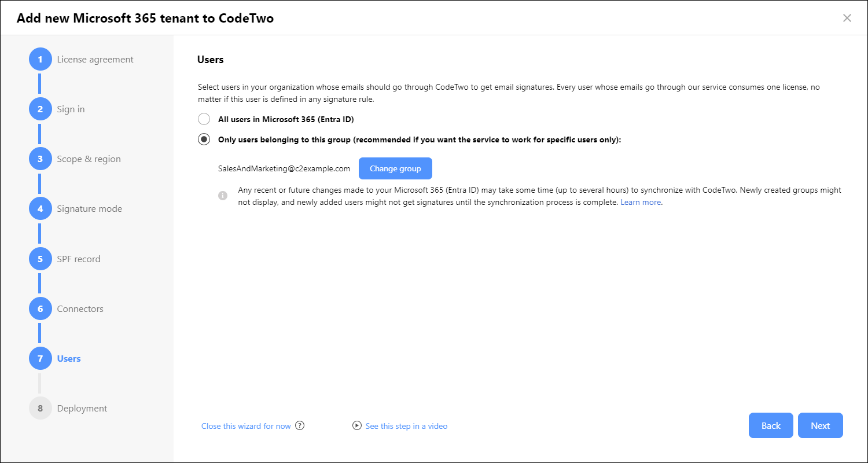Click the Change group button
This screenshot has width=868, height=463.
395,168
